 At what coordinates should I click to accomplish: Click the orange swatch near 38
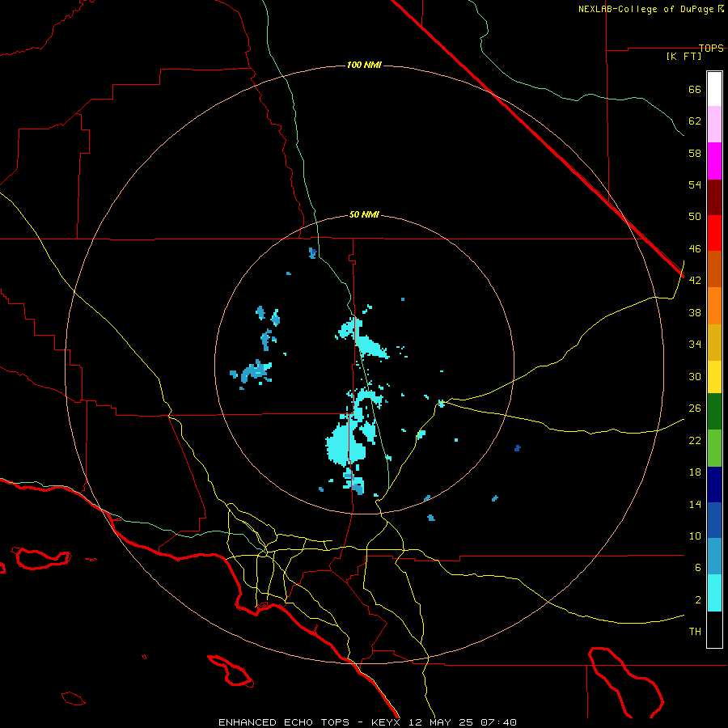[x=714, y=306]
